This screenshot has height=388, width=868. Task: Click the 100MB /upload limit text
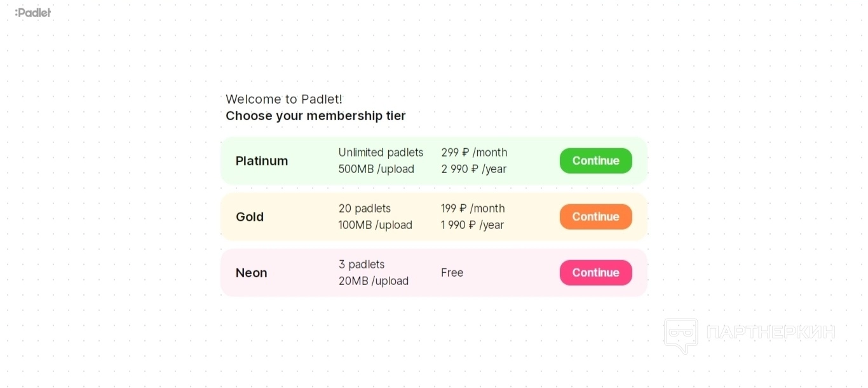tap(375, 225)
